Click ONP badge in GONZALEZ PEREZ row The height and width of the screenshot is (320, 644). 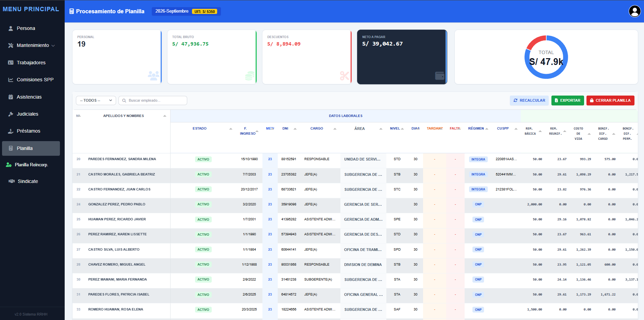(x=478, y=204)
